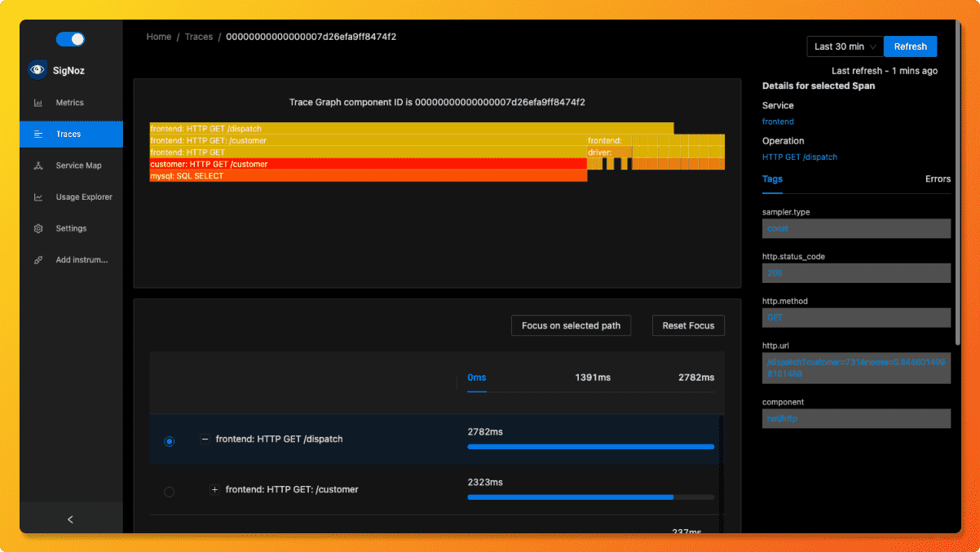Expand the frontend HTTP GET /customer span
Image resolution: width=980 pixels, height=552 pixels.
point(214,489)
